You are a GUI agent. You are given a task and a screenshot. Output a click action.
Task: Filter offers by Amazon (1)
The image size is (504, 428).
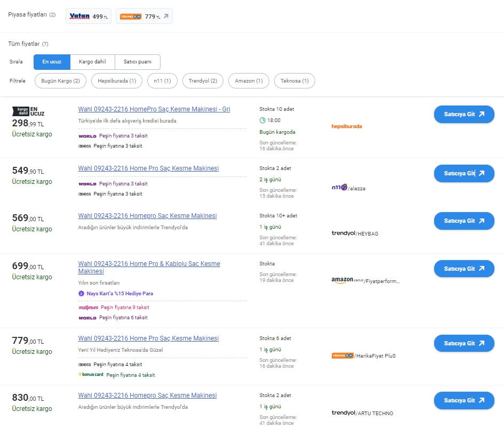click(x=249, y=80)
